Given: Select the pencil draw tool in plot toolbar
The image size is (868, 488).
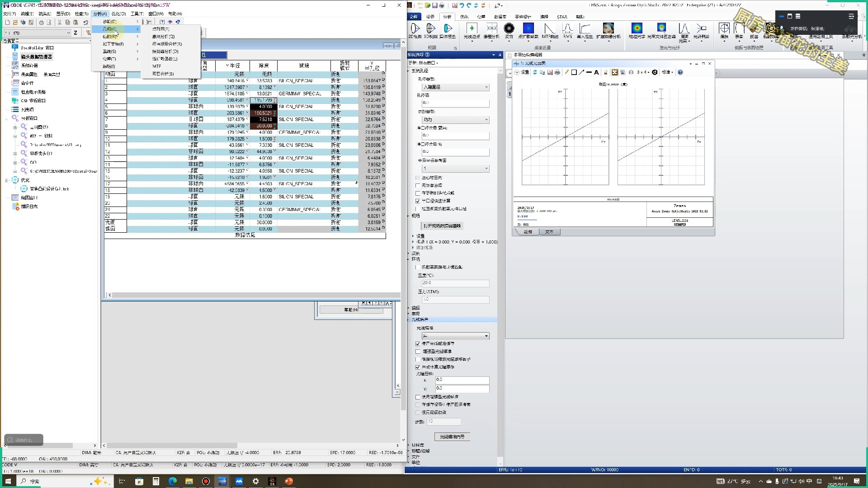Looking at the screenshot, I should point(566,72).
